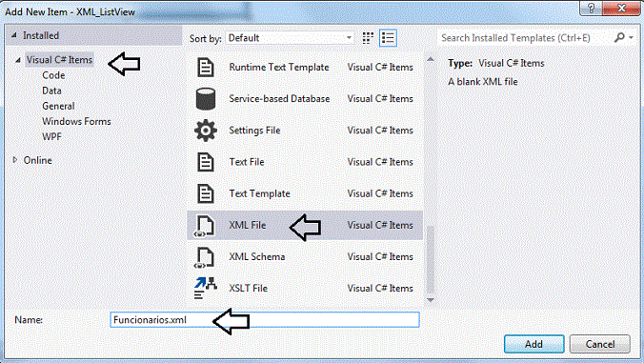Open the search options dropdown arrow
The height and width of the screenshot is (363, 644).
click(632, 38)
